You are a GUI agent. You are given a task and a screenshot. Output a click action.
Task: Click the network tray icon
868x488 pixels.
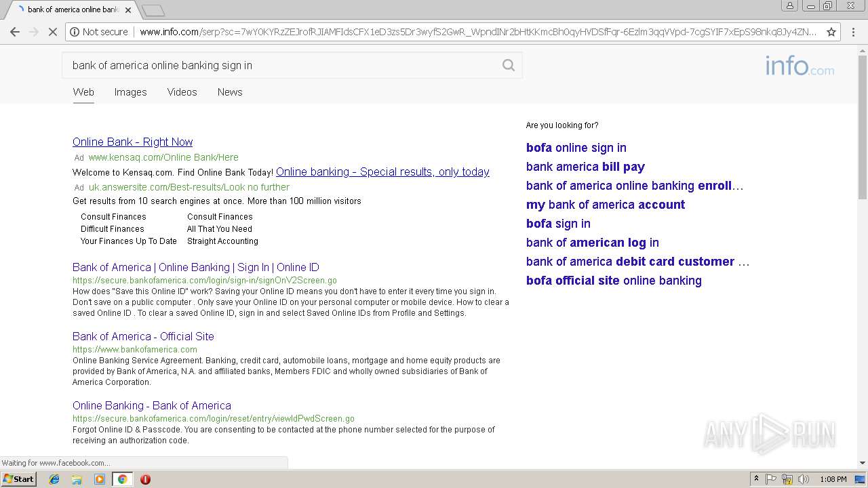coord(787,479)
